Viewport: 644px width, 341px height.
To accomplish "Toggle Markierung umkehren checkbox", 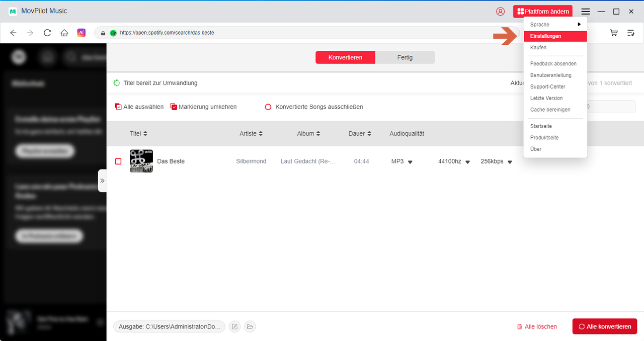I will [x=174, y=107].
